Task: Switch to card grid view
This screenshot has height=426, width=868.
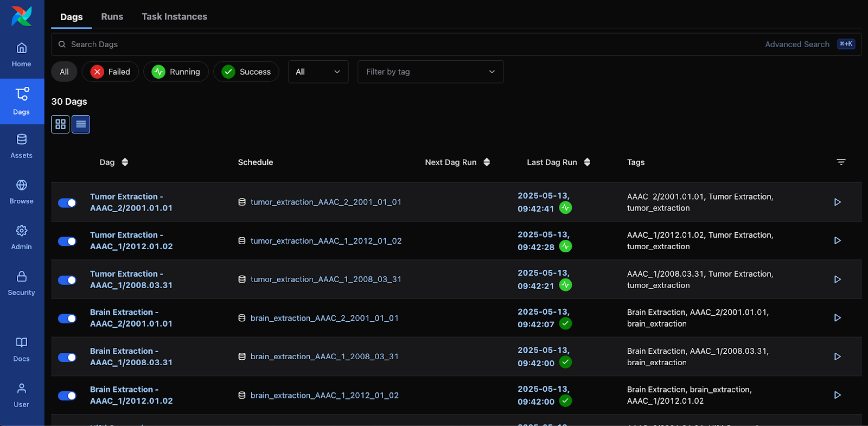Action: coord(60,124)
